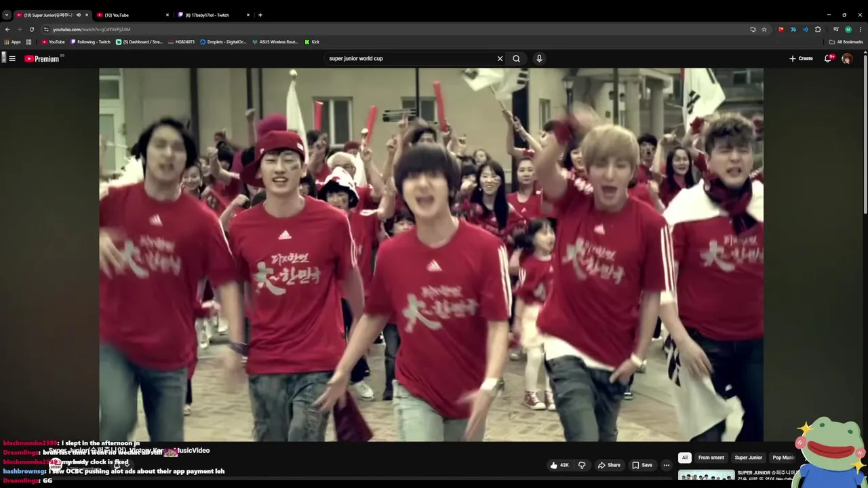This screenshot has width=868, height=488.
Task: Open the Chrome profile M avatar
Action: [x=848, y=29]
